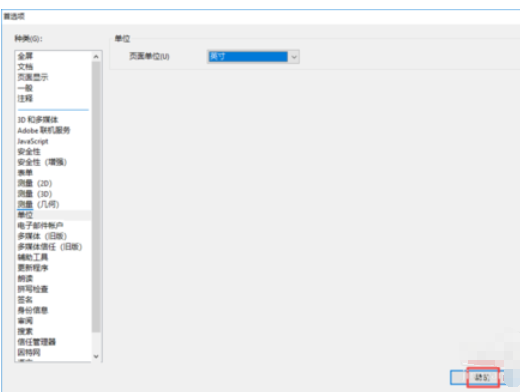
Task: Select 朗读 category
Action: [x=25, y=279]
